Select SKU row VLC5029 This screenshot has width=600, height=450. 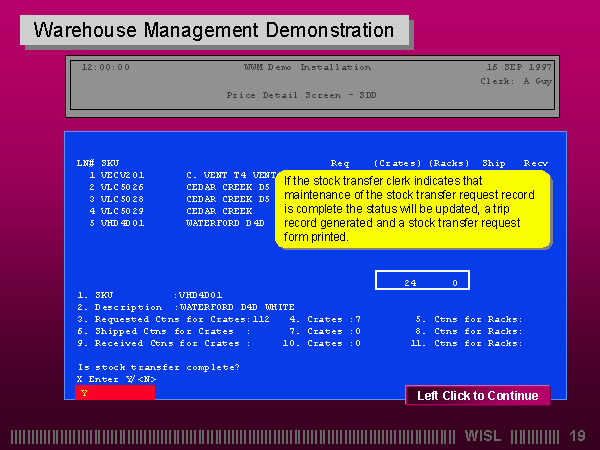click(x=122, y=211)
